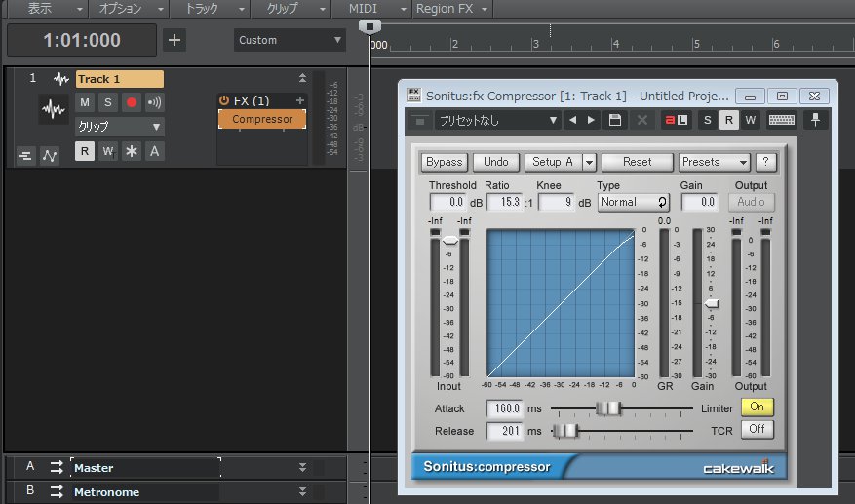
Task: Save preset with floppy disk icon
Action: point(615,120)
